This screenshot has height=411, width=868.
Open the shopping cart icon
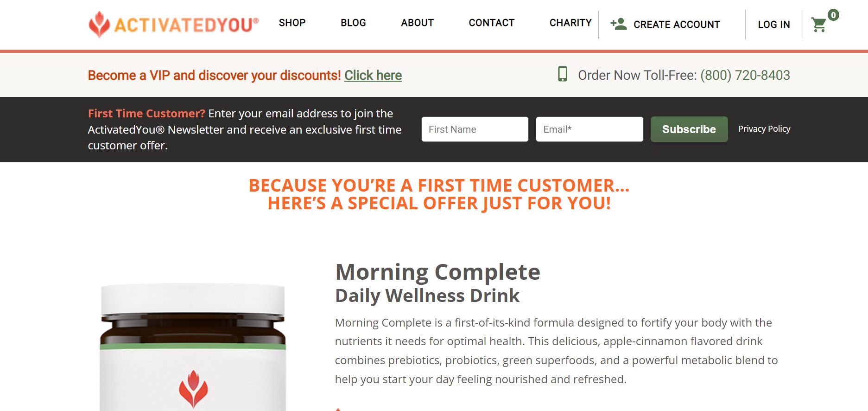click(818, 25)
